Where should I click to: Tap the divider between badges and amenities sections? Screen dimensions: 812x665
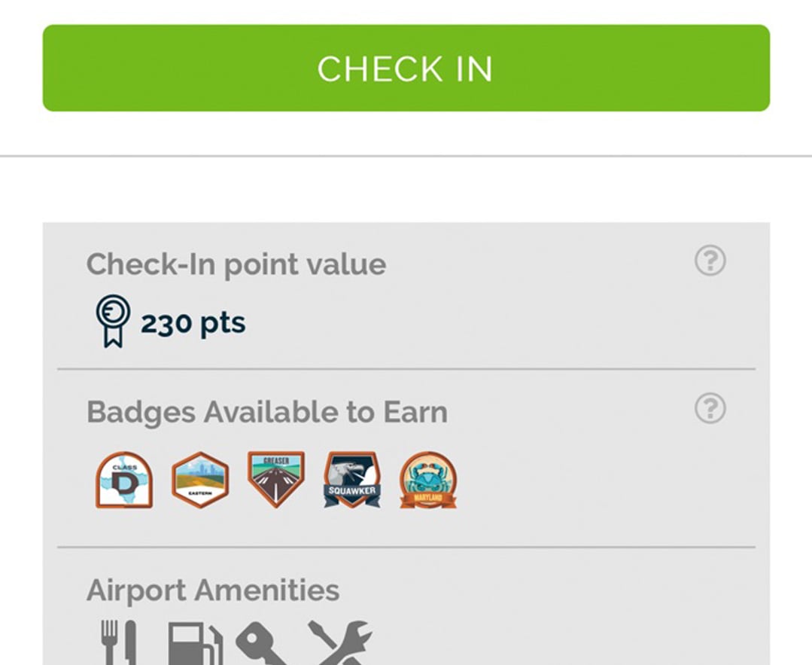(406, 547)
